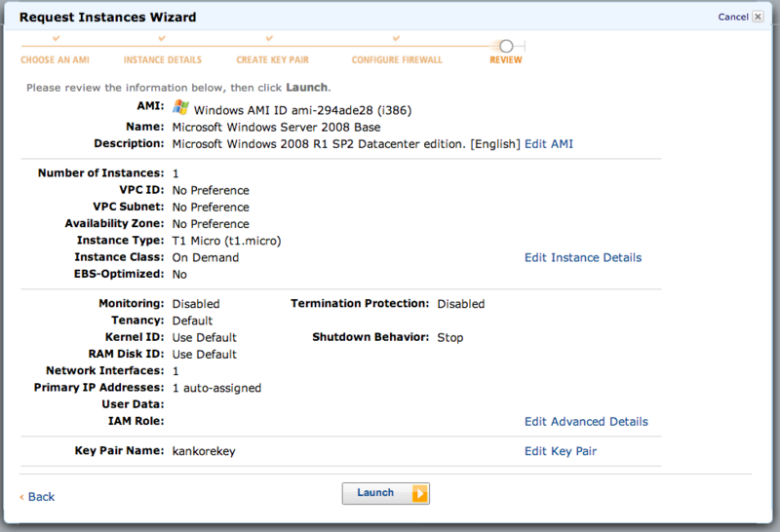Click the Availability Zone 'No Preference' value
This screenshot has width=780, height=532.
pos(211,224)
